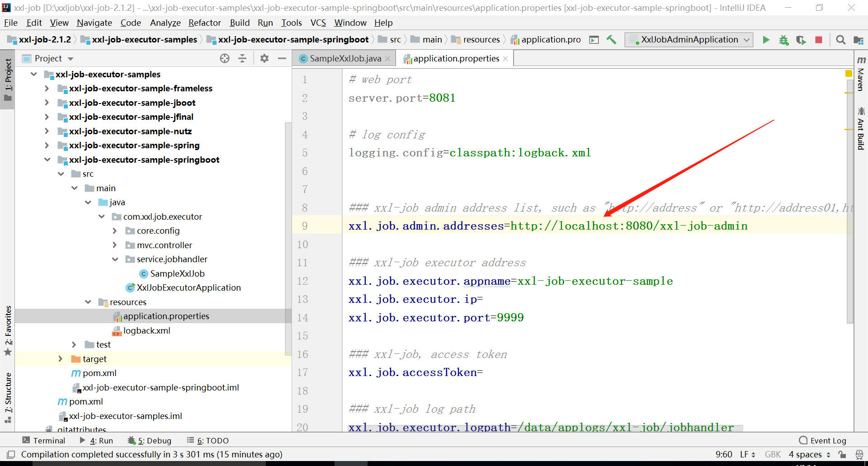The width and height of the screenshot is (868, 466).
Task: Click the yellow inspection indicator square
Action: pos(849,74)
